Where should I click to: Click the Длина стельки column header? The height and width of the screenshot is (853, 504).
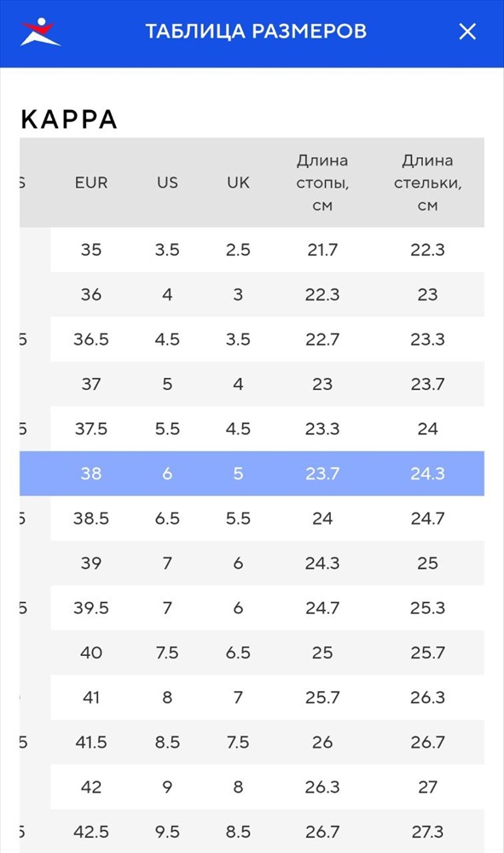[x=428, y=183]
